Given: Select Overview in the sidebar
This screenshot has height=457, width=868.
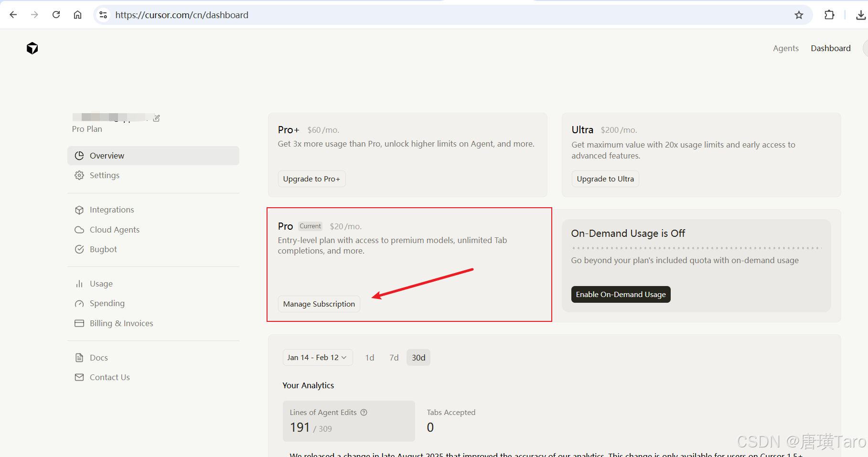Looking at the screenshot, I should [153, 156].
